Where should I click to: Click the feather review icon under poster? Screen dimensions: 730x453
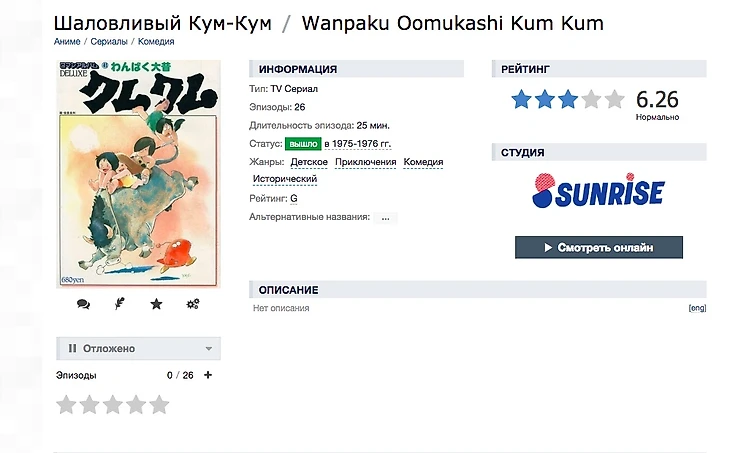click(120, 304)
